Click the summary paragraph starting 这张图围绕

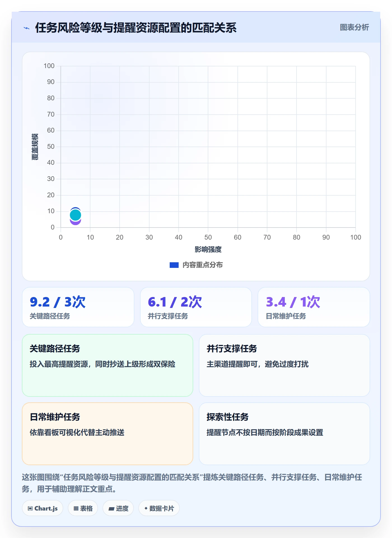pyautogui.click(x=192, y=483)
